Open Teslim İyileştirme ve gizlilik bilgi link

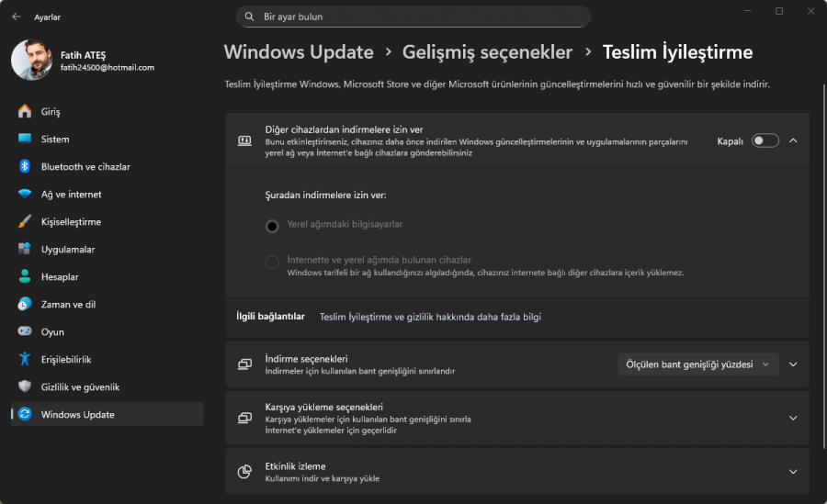(x=430, y=317)
